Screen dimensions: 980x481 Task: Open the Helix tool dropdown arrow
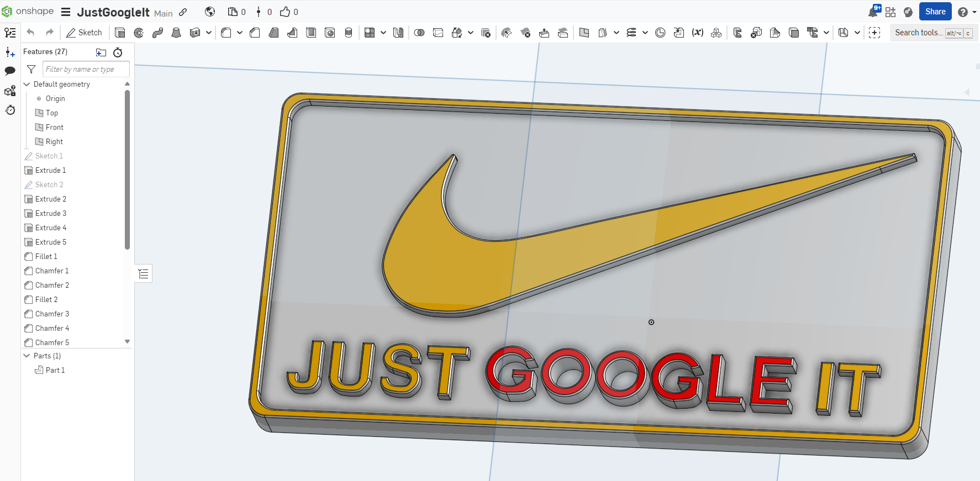click(x=645, y=33)
